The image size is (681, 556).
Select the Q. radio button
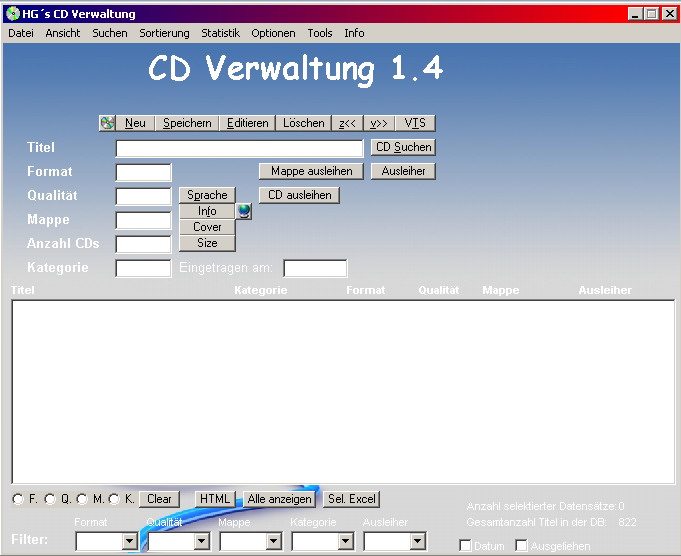coord(50,499)
